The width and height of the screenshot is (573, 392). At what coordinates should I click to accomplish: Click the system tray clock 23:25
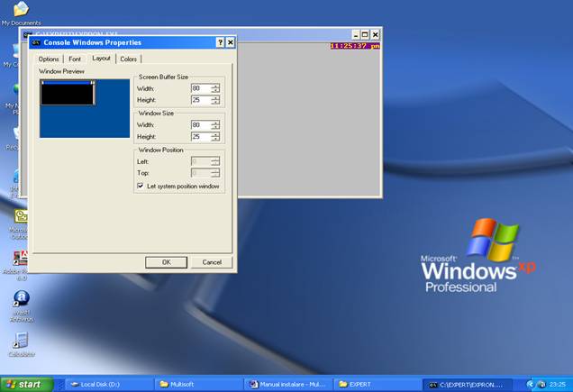pyautogui.click(x=558, y=385)
